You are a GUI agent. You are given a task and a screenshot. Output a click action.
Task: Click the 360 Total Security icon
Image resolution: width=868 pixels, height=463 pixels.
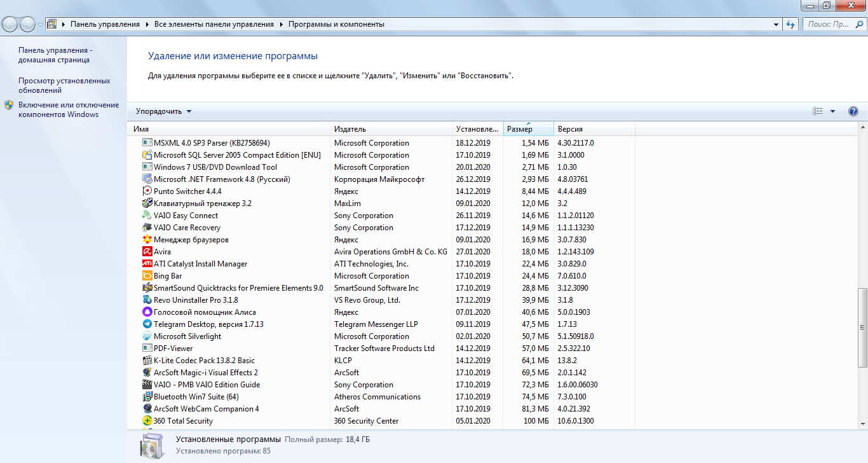tap(147, 421)
